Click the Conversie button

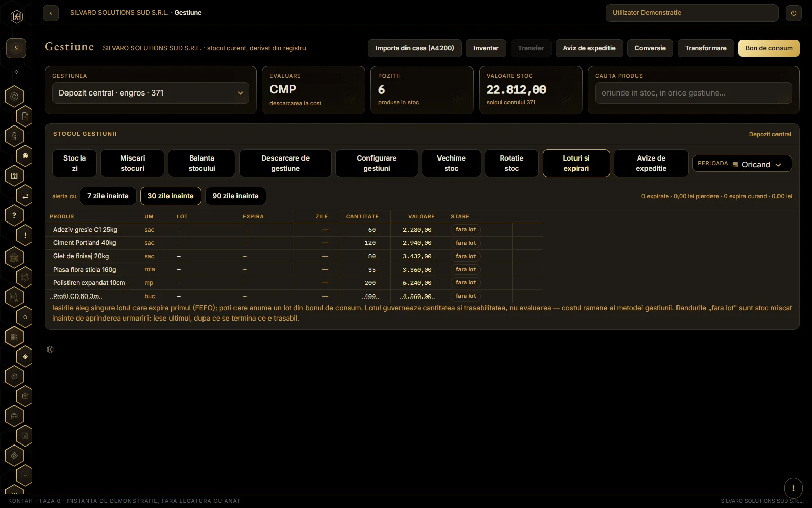click(650, 48)
